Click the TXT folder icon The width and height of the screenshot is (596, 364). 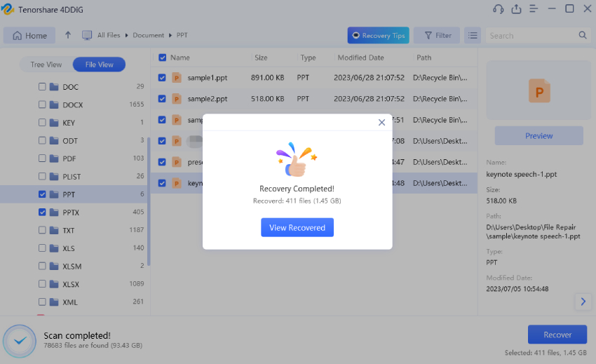tap(54, 230)
